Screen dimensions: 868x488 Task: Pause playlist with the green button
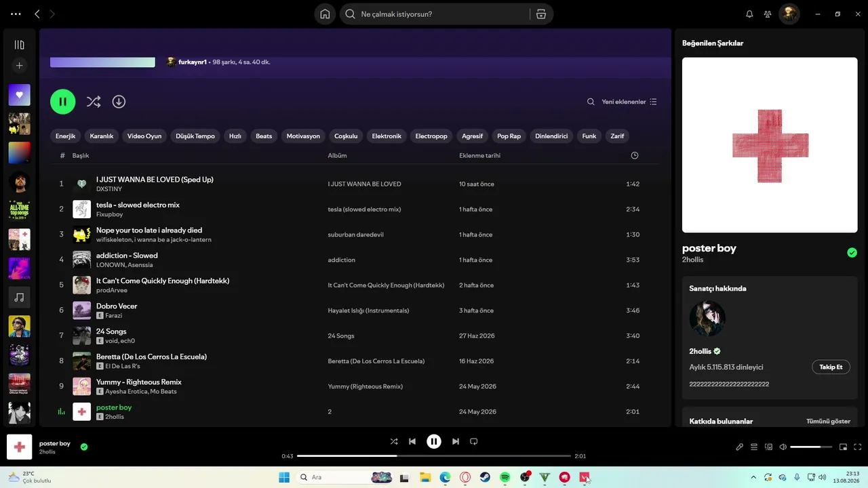point(63,102)
